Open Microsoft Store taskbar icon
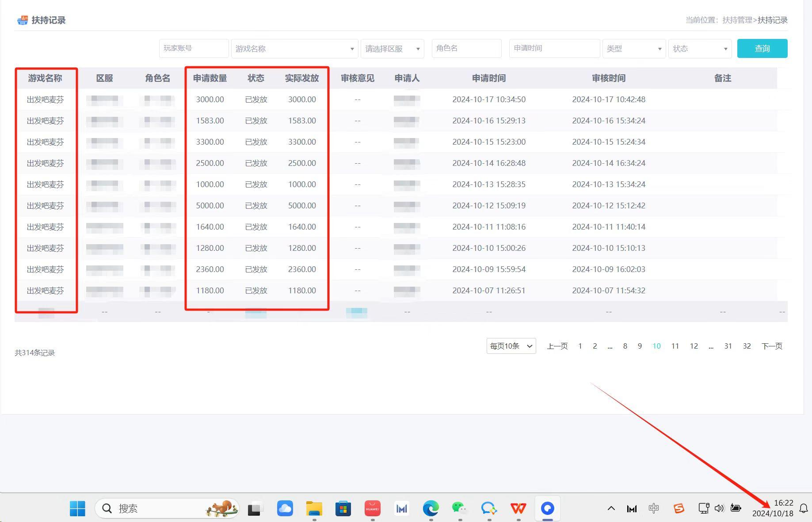 pyautogui.click(x=343, y=508)
